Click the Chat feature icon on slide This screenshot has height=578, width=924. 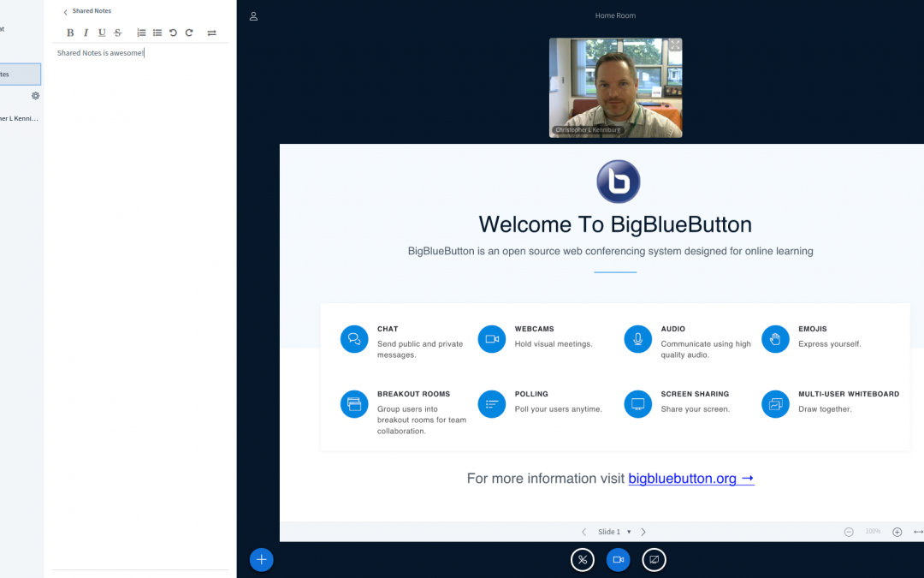coord(354,339)
